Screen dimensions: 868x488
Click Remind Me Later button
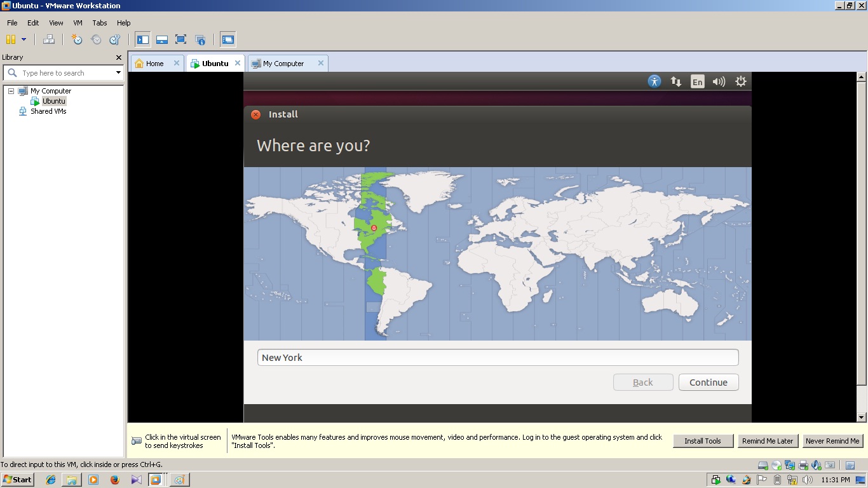pyautogui.click(x=768, y=441)
